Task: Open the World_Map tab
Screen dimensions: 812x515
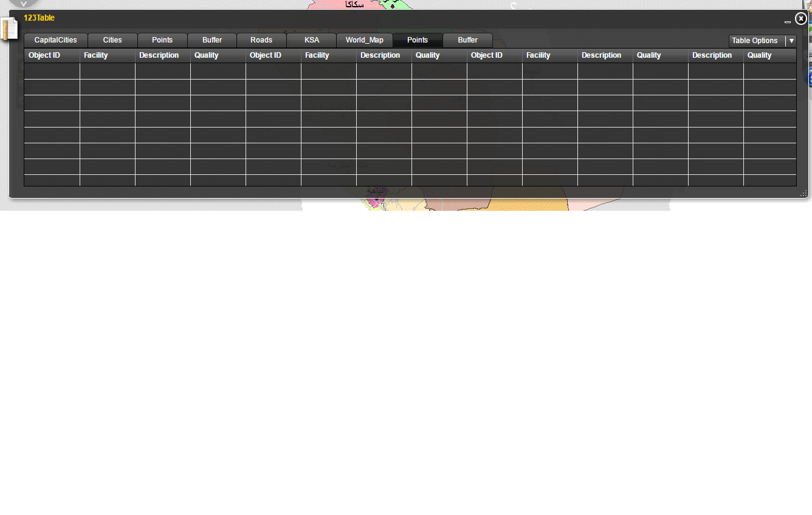Action: pos(365,40)
